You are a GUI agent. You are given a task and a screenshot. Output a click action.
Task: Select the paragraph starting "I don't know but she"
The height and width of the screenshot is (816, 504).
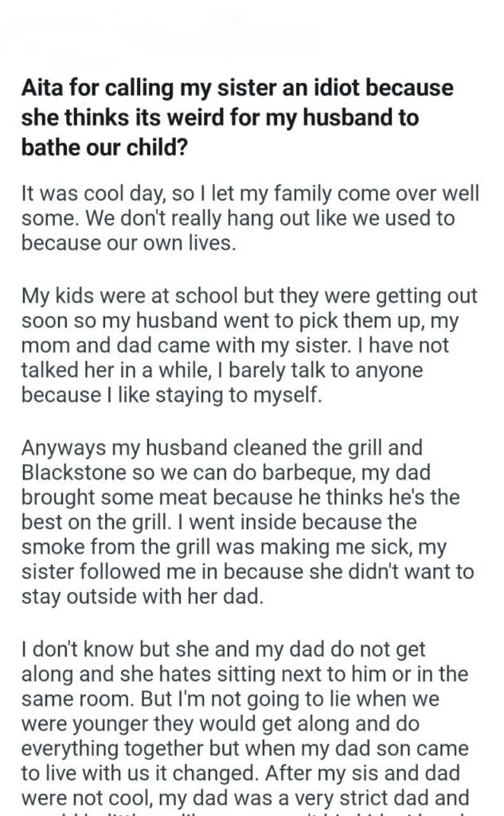tap(248, 727)
